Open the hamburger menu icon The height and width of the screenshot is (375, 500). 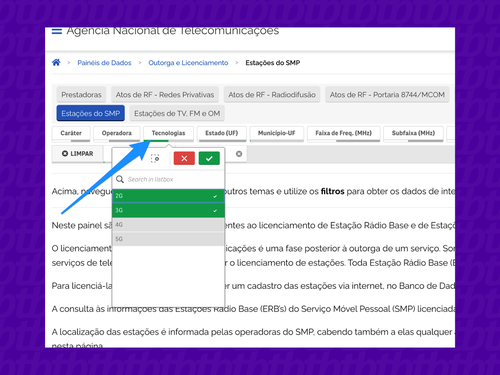[x=57, y=31]
